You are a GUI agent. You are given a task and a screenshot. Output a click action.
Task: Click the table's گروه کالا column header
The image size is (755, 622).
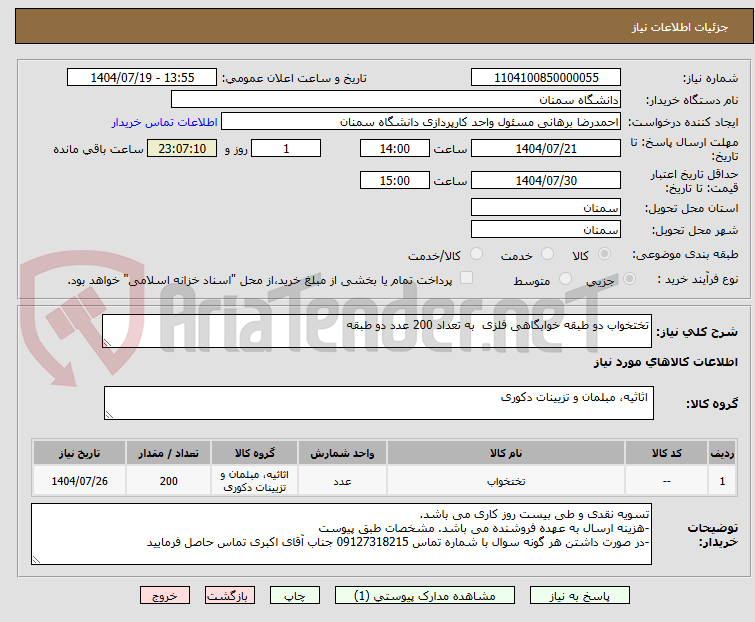coord(255,453)
